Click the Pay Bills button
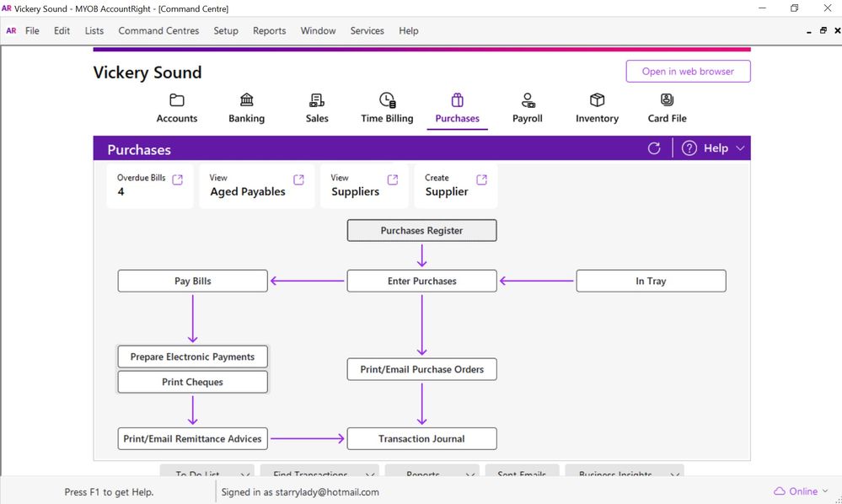This screenshot has height=504, width=842. coord(192,281)
